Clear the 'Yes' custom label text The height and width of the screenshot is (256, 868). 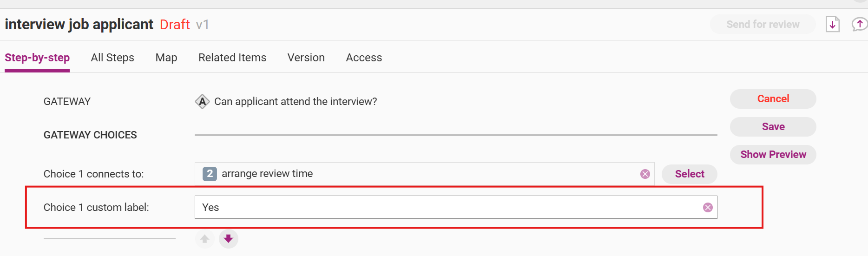pyautogui.click(x=708, y=207)
